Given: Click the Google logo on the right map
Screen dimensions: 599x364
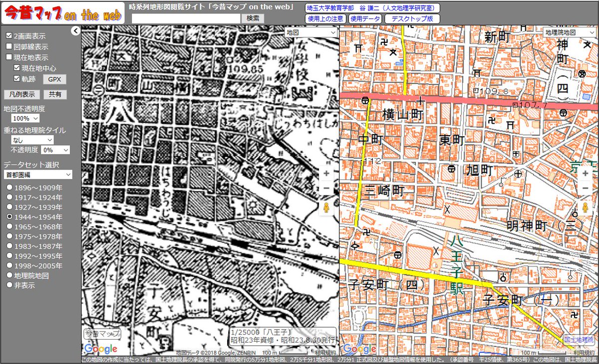Looking at the screenshot, I should [x=359, y=349].
